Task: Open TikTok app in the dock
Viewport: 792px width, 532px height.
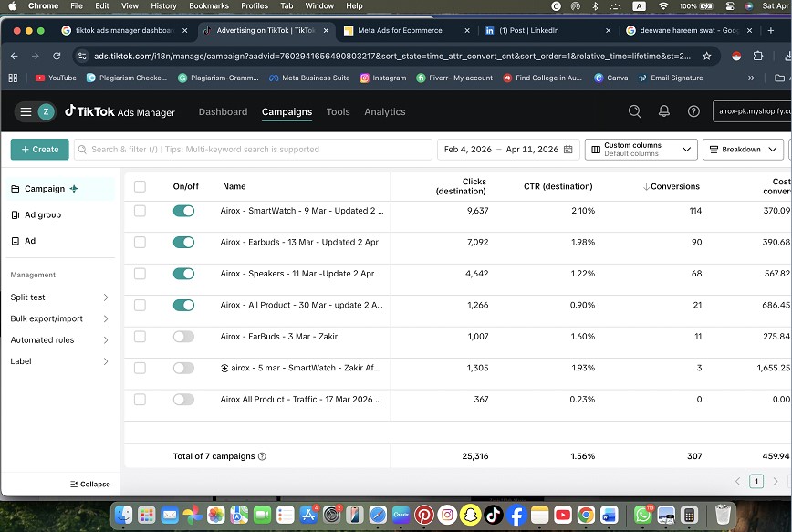Action: [x=494, y=515]
